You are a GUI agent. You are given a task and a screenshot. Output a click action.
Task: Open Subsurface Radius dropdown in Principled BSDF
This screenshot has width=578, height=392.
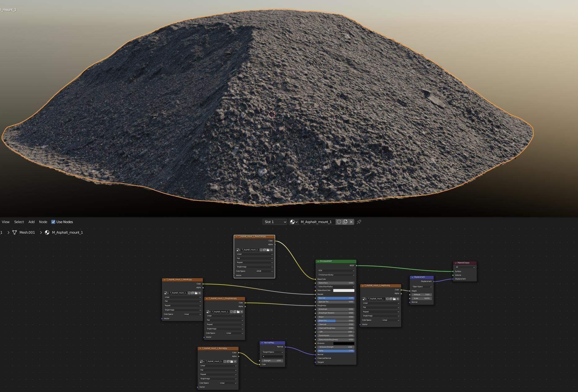pos(336,287)
